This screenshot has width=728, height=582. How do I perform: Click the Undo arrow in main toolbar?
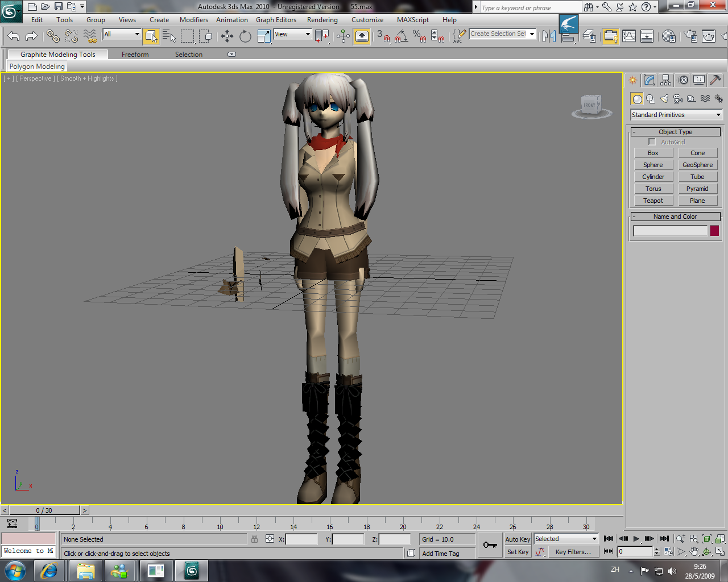[13, 36]
